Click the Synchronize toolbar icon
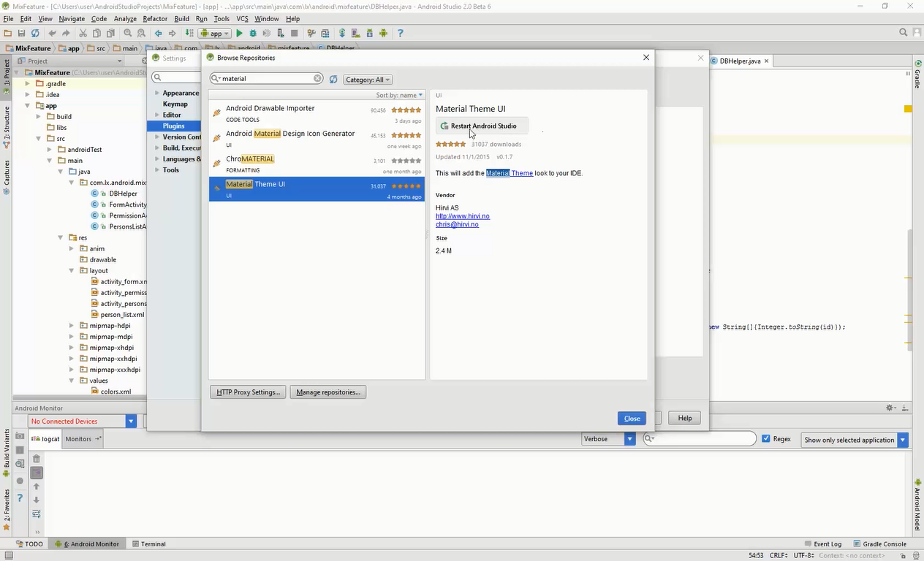This screenshot has height=561, width=924. pyautogui.click(x=34, y=33)
